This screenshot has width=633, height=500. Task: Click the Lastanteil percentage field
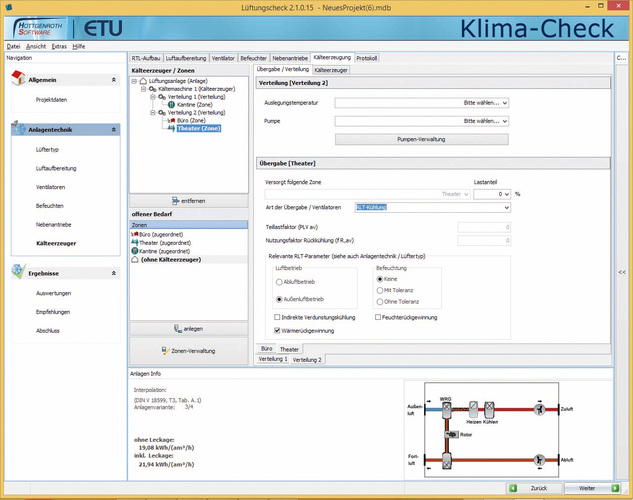pyautogui.click(x=491, y=194)
